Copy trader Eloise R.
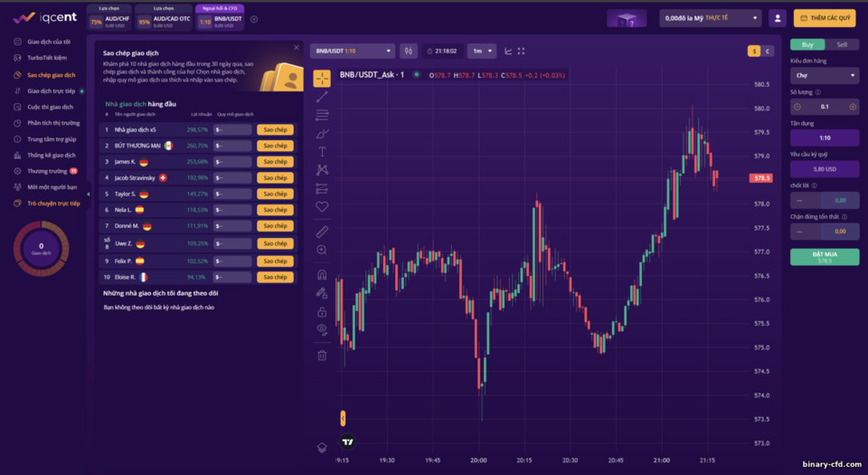The height and width of the screenshot is (475, 868). [275, 277]
